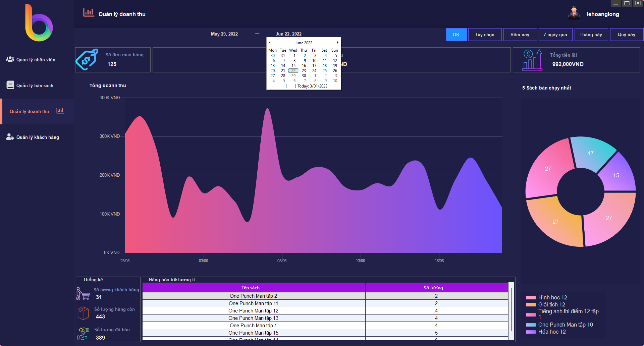Sort by Số lượng column header
Screen dimensions: 644x346
[x=437, y=288]
